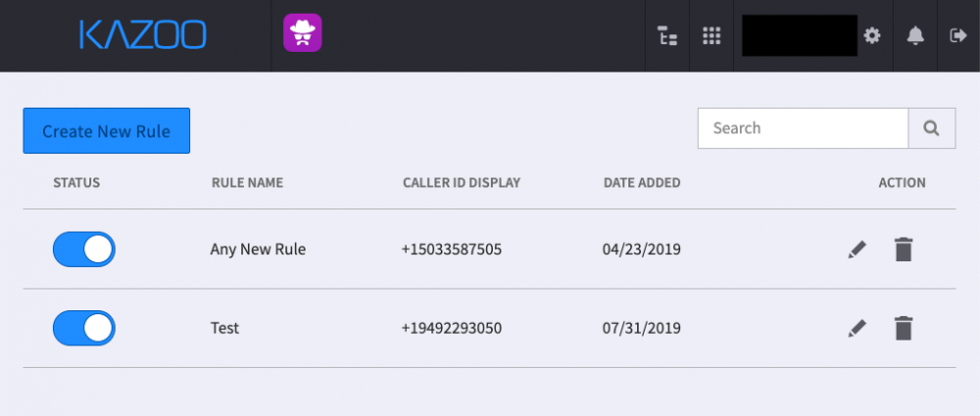Open the account hierarchy tree icon

click(x=667, y=36)
